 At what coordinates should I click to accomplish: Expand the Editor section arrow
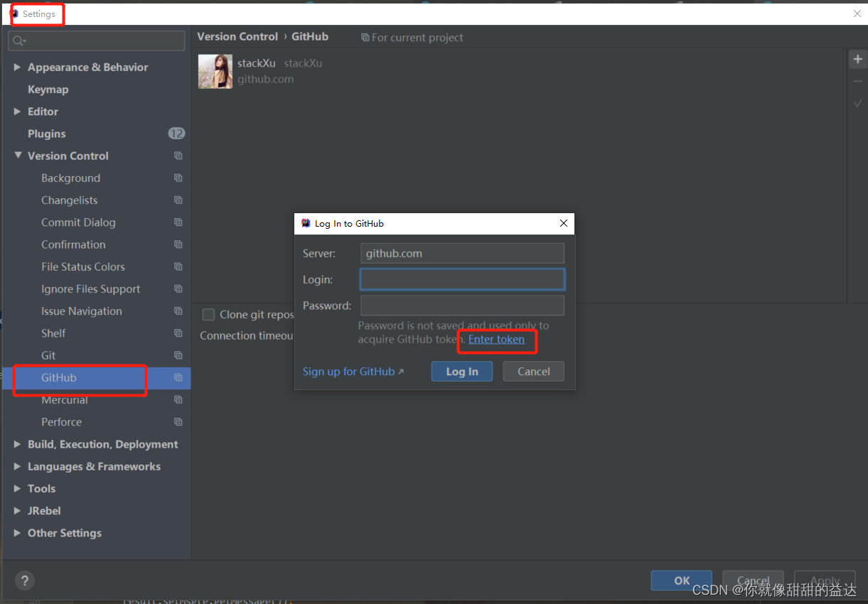pos(17,112)
